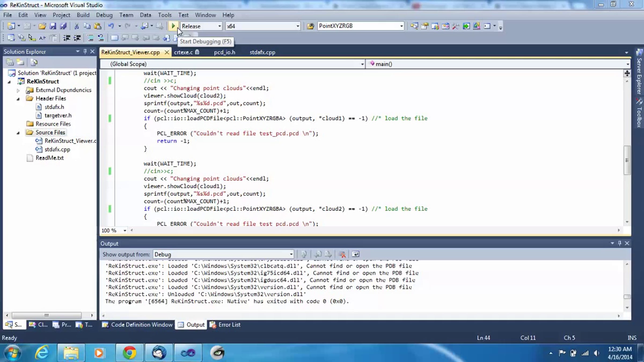Close the ReKinStruct_Viewer.cpp tab
Image resolution: width=644 pixels, height=362 pixels.
click(167, 52)
